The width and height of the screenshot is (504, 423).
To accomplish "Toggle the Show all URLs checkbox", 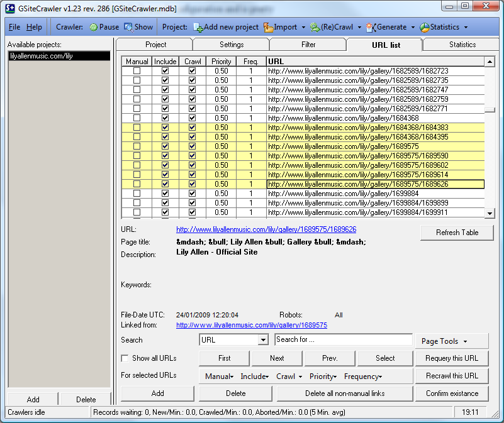I will (125, 358).
